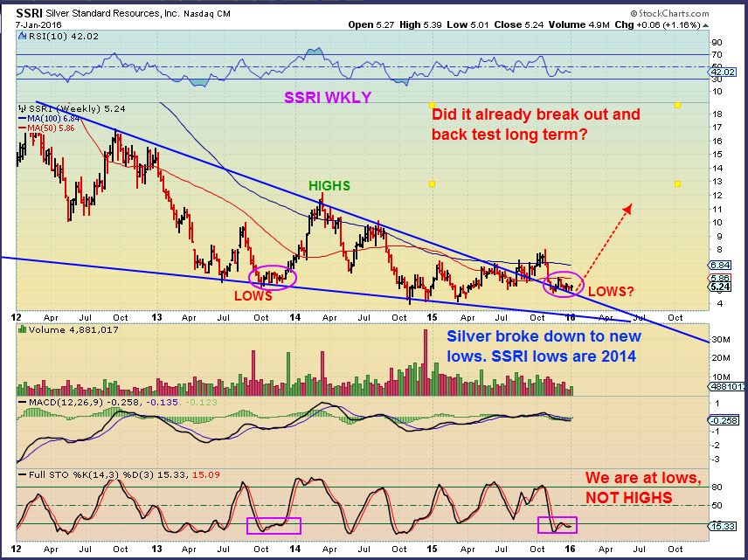
Task: Click the red 15.09 stochastic %D value
Action: (x=205, y=475)
